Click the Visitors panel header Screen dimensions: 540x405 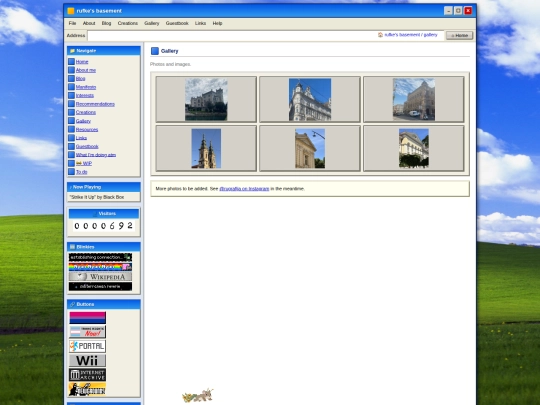pos(104,214)
